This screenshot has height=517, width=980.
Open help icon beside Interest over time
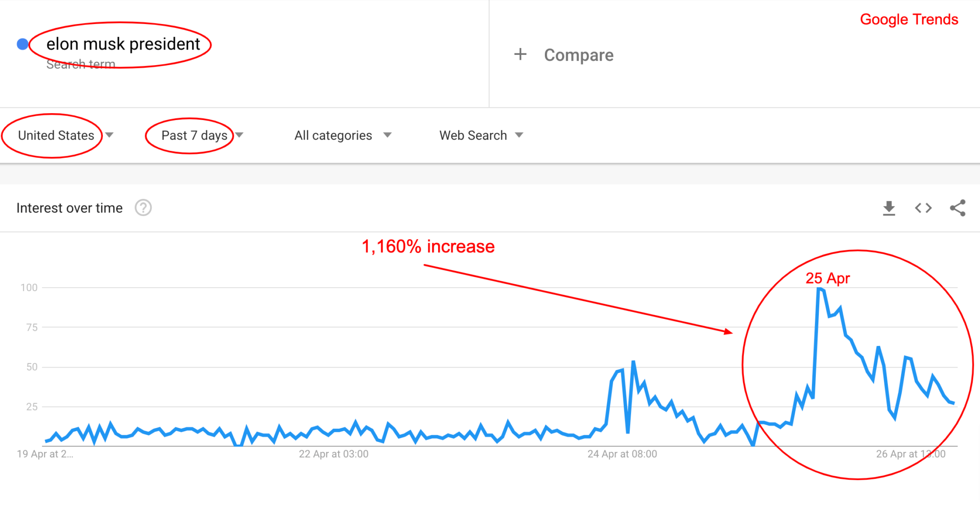143,208
